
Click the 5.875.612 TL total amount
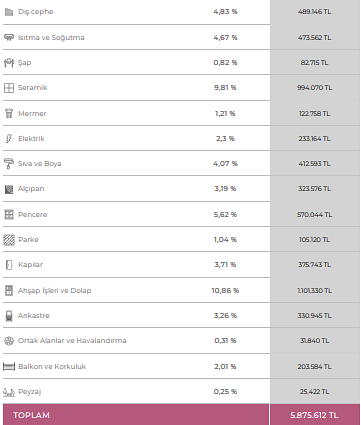(314, 415)
